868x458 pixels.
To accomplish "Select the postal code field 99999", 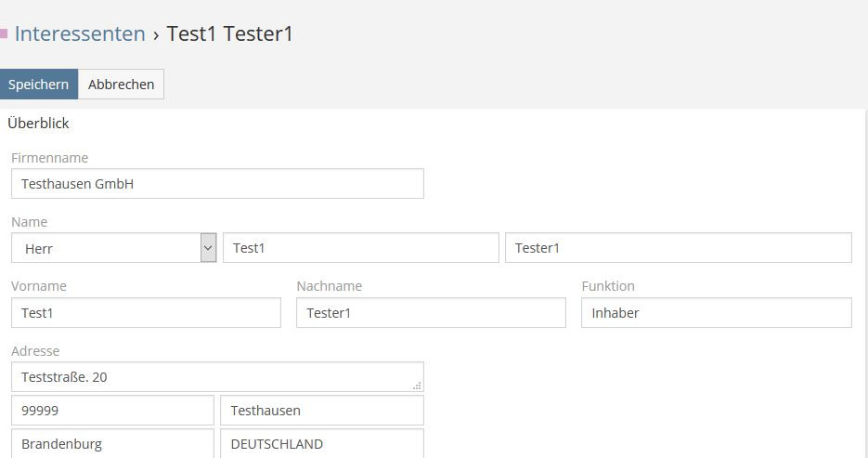I will click(112, 411).
